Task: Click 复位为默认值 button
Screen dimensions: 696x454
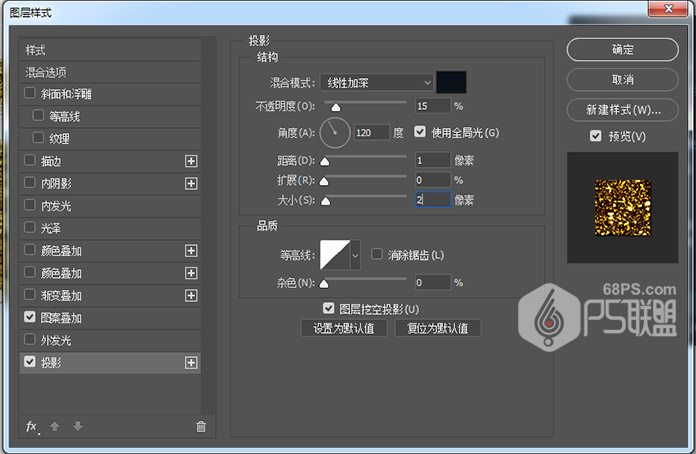Action: (x=437, y=328)
